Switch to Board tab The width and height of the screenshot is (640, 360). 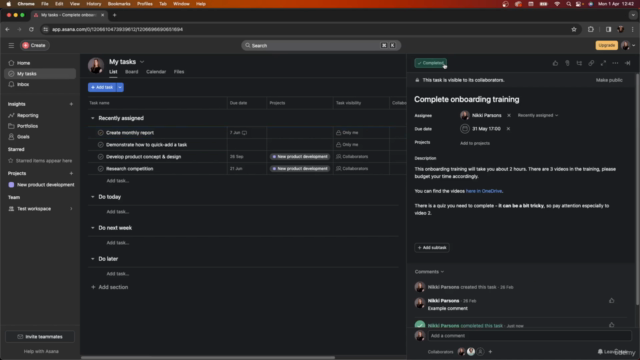[x=131, y=72]
